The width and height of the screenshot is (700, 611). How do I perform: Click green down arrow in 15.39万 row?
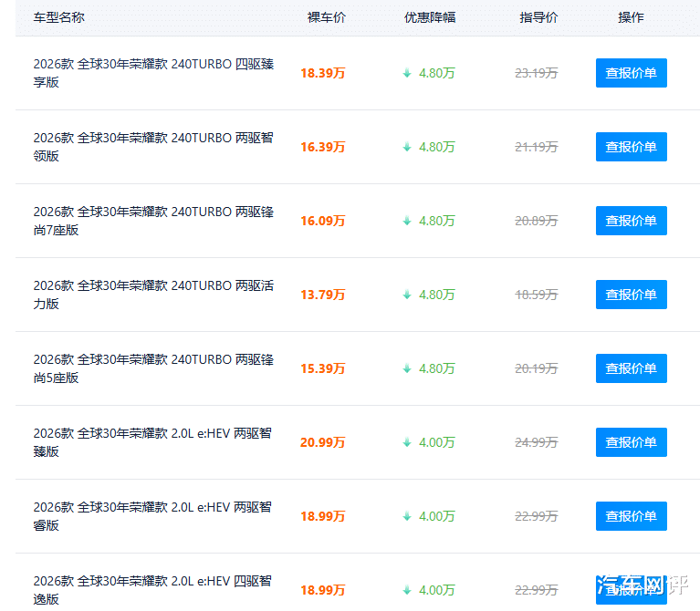pos(407,368)
